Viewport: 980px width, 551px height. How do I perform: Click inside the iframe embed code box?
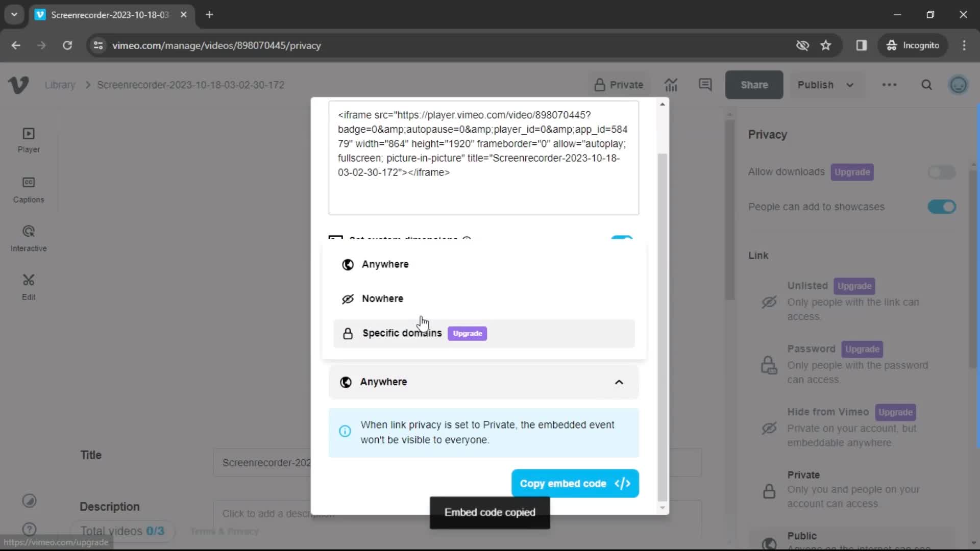pos(484,158)
